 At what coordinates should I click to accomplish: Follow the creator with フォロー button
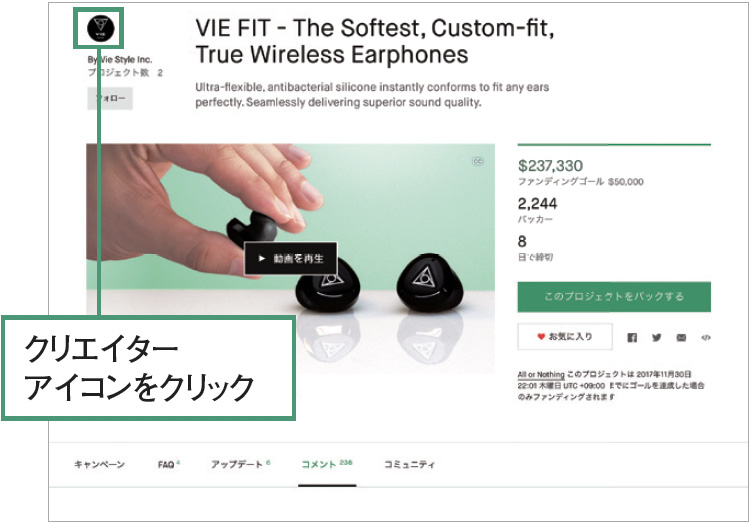pyautogui.click(x=110, y=99)
